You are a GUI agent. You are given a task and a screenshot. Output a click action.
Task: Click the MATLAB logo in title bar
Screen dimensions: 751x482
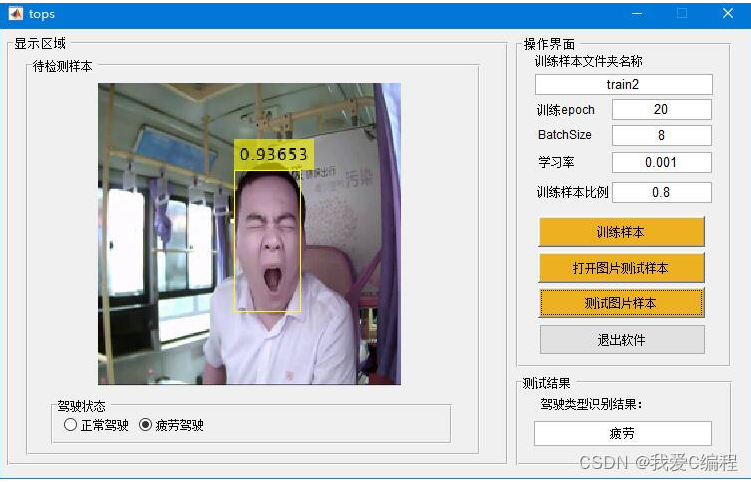[x=16, y=14]
